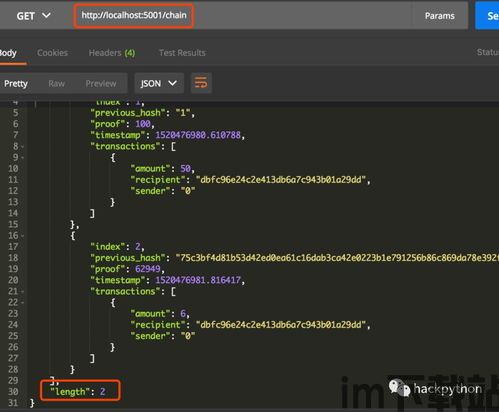
Task: Open the Test Results tab
Action: 182,53
